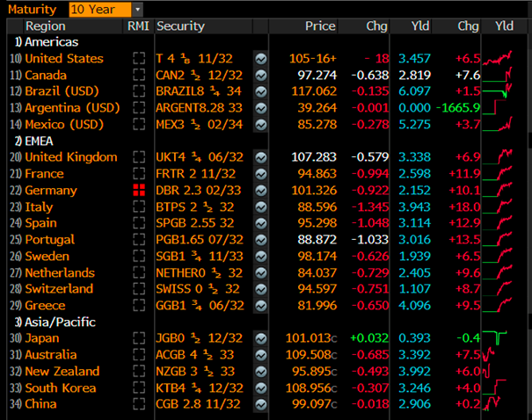Toggle RMI checkbox for Australia

click(139, 355)
